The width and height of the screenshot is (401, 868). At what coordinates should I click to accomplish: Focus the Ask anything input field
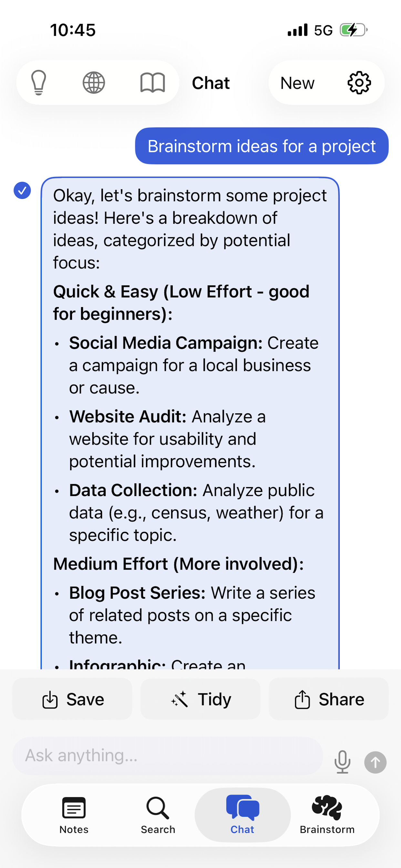coord(168,755)
